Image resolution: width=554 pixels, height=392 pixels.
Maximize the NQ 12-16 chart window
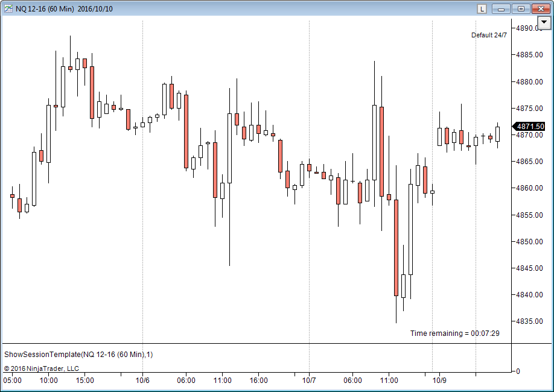(521, 9)
